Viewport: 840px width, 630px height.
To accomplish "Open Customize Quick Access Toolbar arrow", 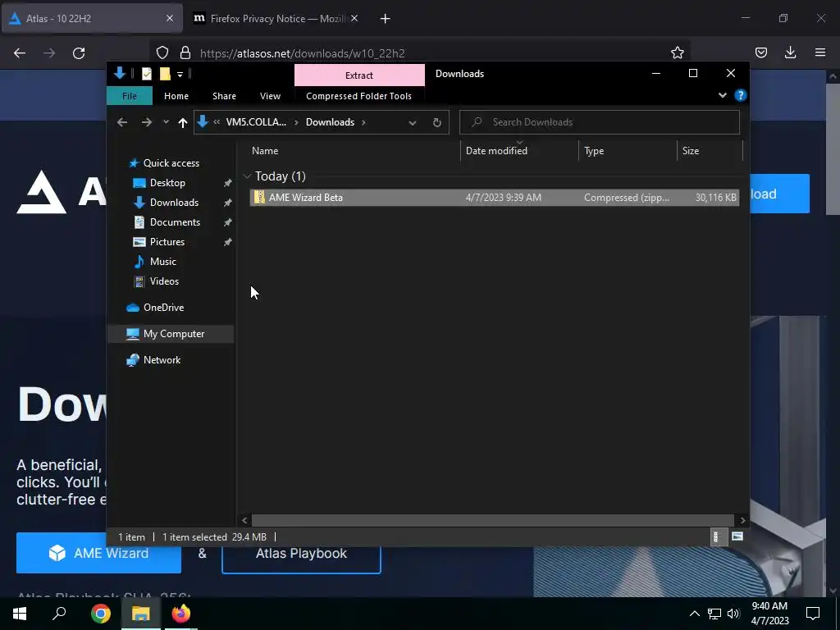I will [x=180, y=75].
